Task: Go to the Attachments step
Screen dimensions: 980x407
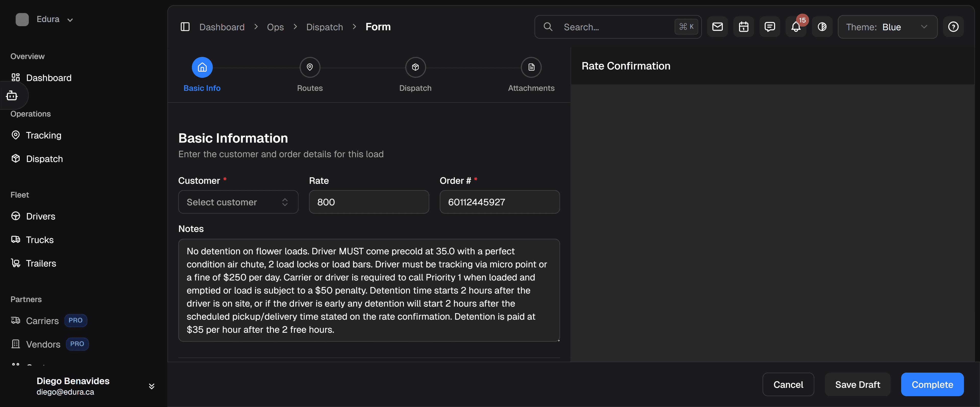Action: [x=531, y=74]
